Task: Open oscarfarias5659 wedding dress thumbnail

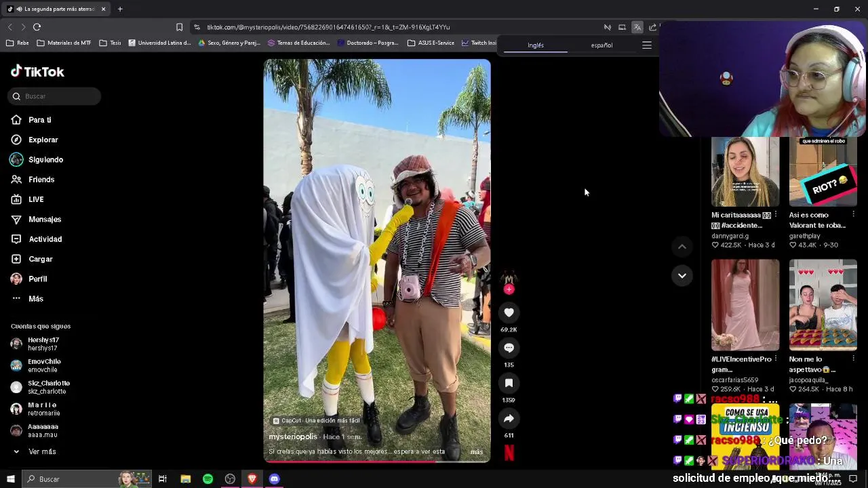Action: (745, 305)
